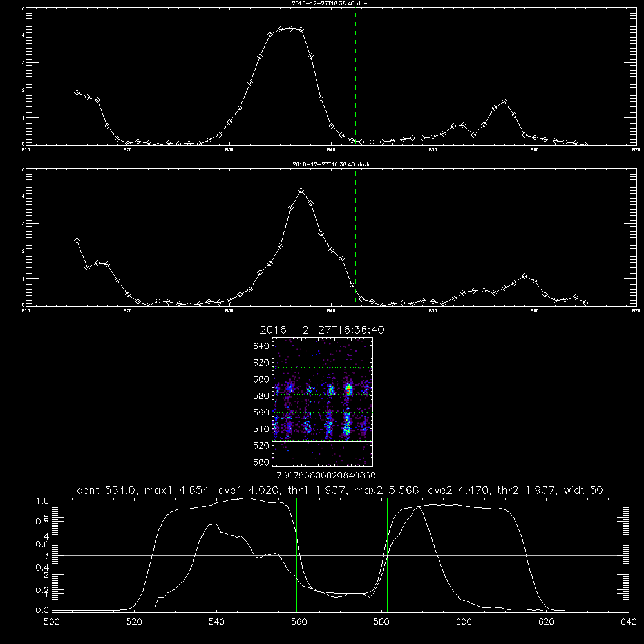Click the '760780800820840860' label under spectral image
Screen dimensions: 644x644
[x=327, y=475]
